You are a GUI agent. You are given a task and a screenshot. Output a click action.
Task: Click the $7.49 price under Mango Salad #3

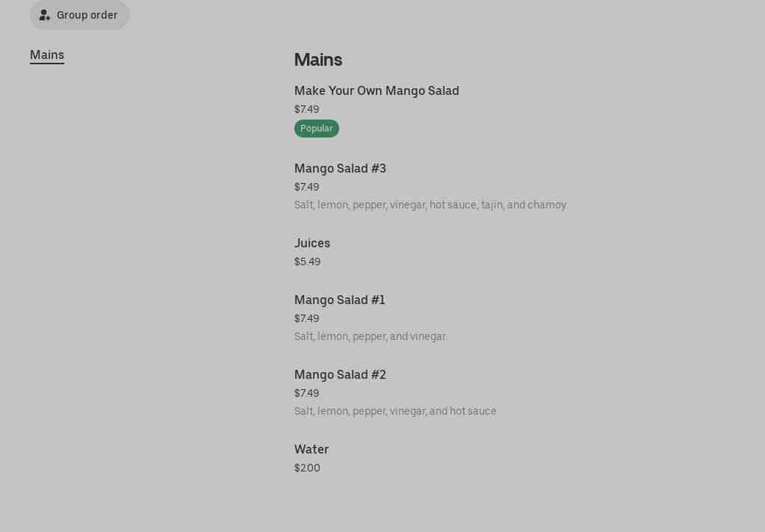click(x=306, y=187)
